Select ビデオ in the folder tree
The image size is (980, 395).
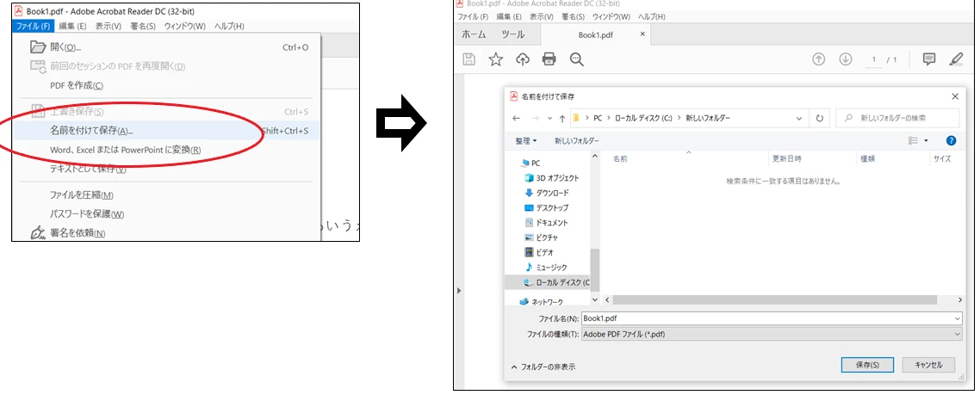coord(539,252)
